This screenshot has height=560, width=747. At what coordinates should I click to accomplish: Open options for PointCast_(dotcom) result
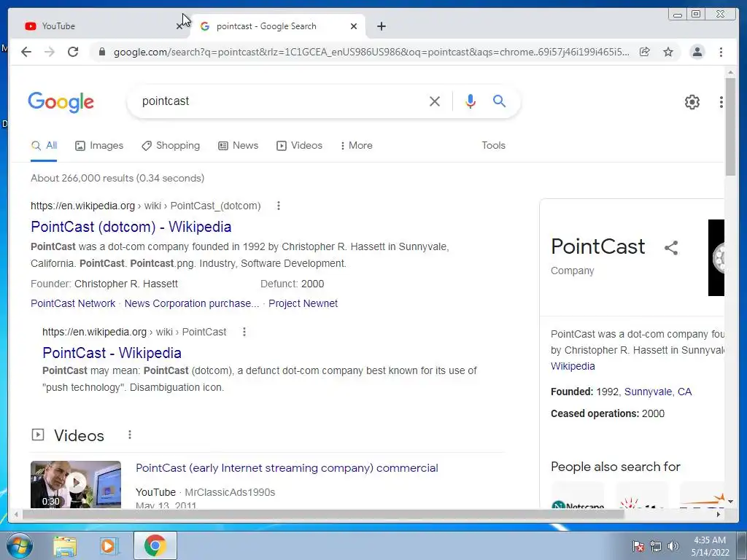[279, 206]
